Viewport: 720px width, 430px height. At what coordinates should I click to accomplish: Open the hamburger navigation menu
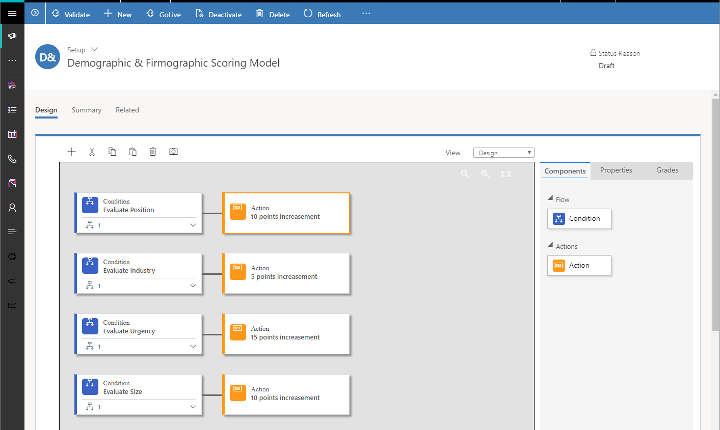[x=12, y=14]
